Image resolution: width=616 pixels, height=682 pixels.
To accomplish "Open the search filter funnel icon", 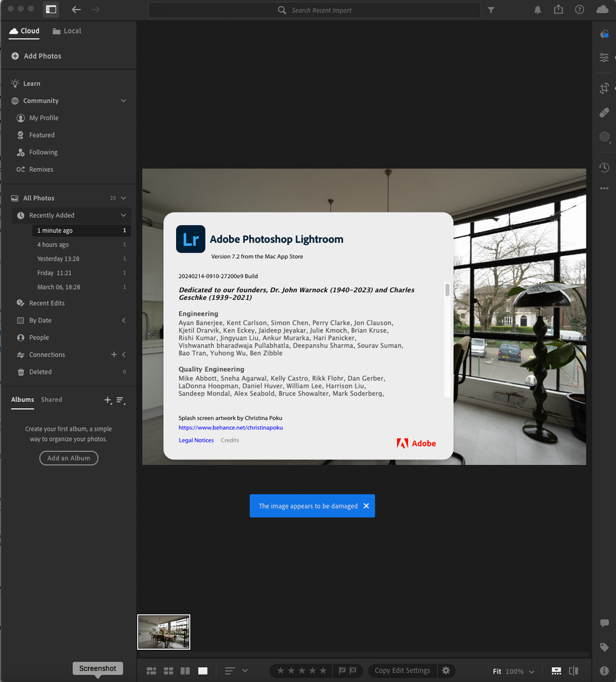I will coord(491,10).
